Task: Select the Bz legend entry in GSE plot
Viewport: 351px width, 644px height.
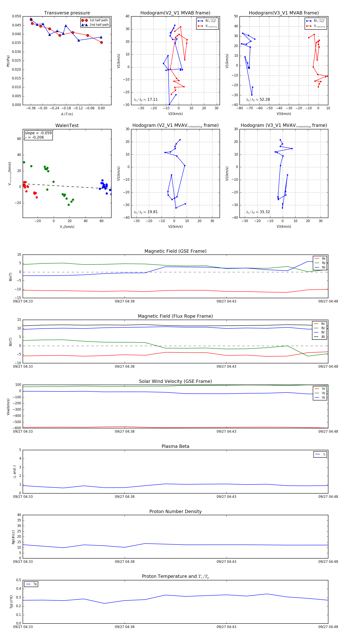Action: click(x=320, y=267)
